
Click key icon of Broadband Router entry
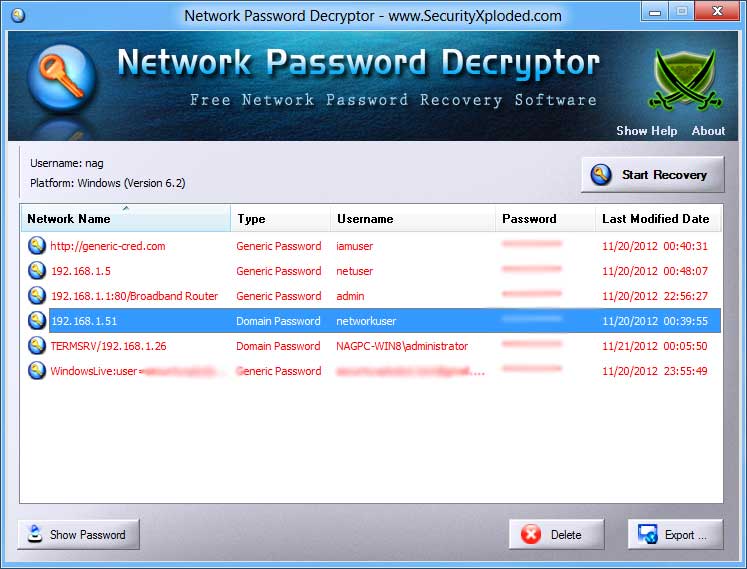(x=37, y=296)
